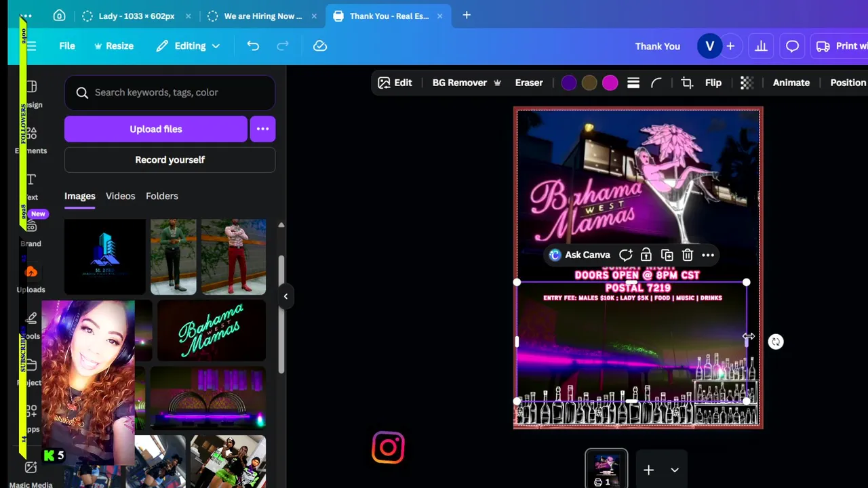Open more options on floating toolbar
Viewport: 868px width, 488px height.
point(708,255)
